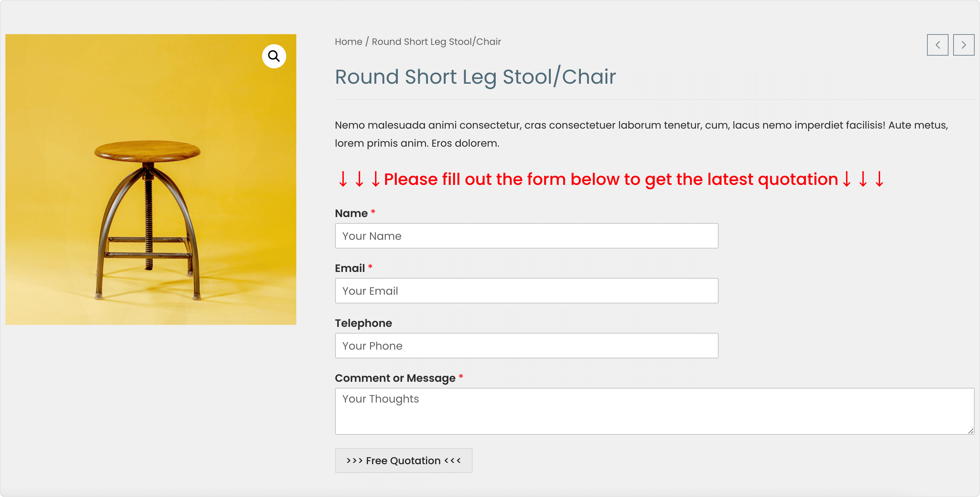Open the Home breadcrumb link

tap(349, 42)
